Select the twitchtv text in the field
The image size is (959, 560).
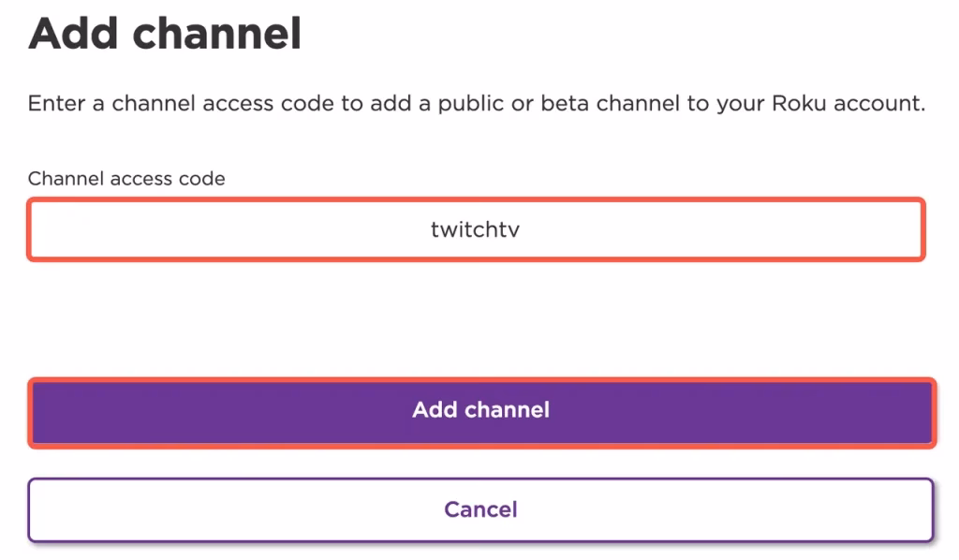[475, 228]
